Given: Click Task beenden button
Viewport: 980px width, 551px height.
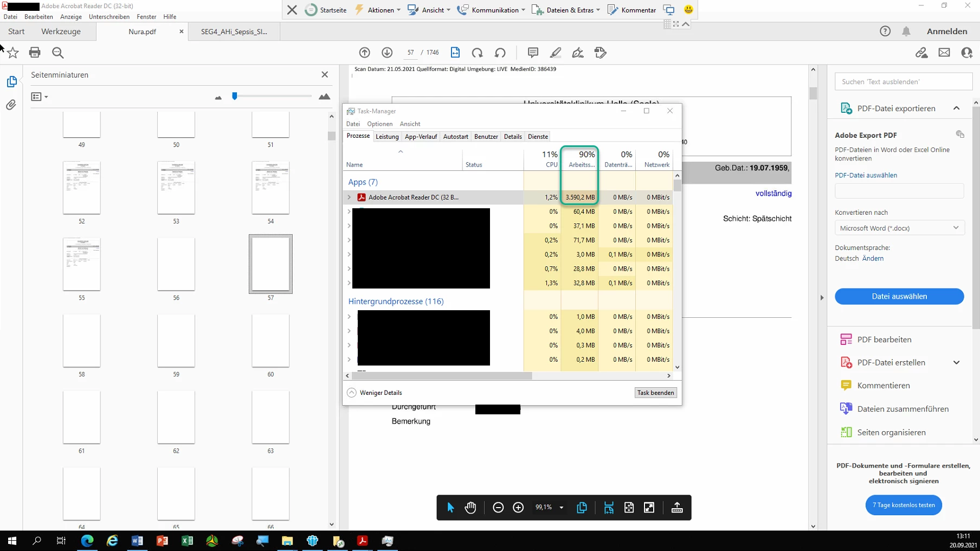Looking at the screenshot, I should click(655, 393).
